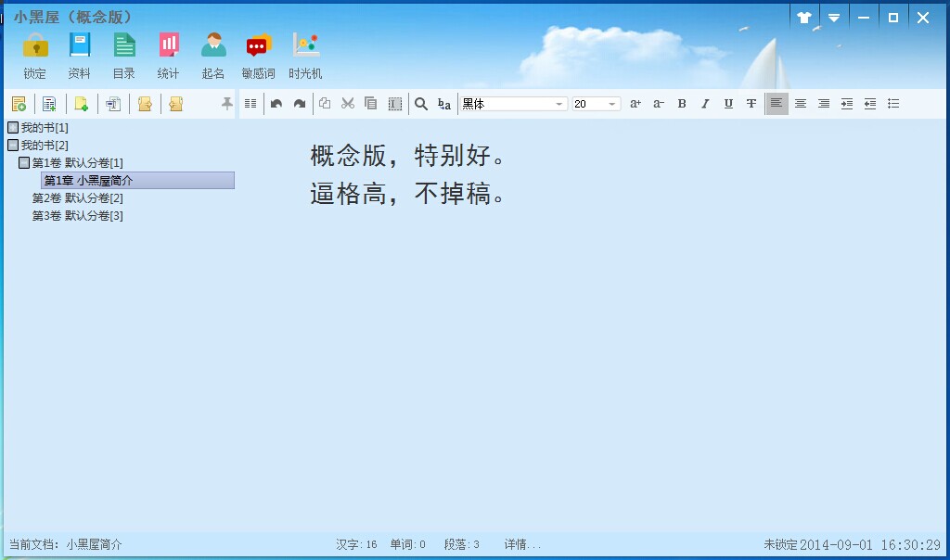This screenshot has width=950, height=560.
Task: Increase font size with a+ icon
Action: point(635,104)
